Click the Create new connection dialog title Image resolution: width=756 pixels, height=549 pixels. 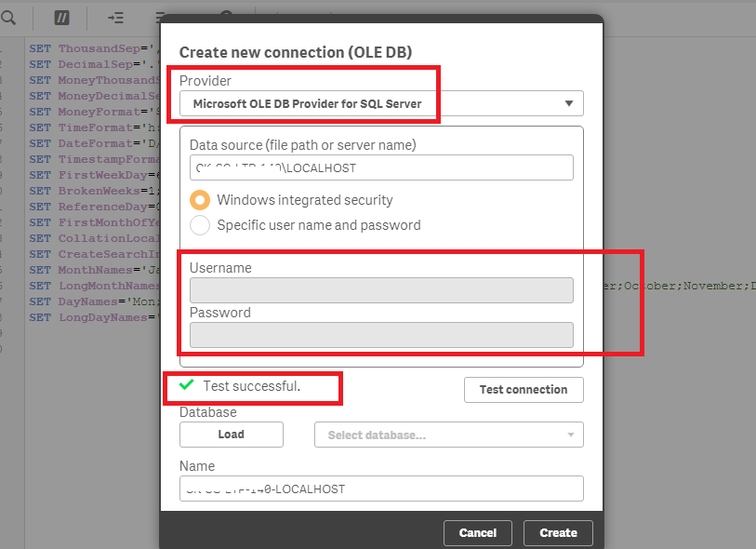tap(295, 53)
